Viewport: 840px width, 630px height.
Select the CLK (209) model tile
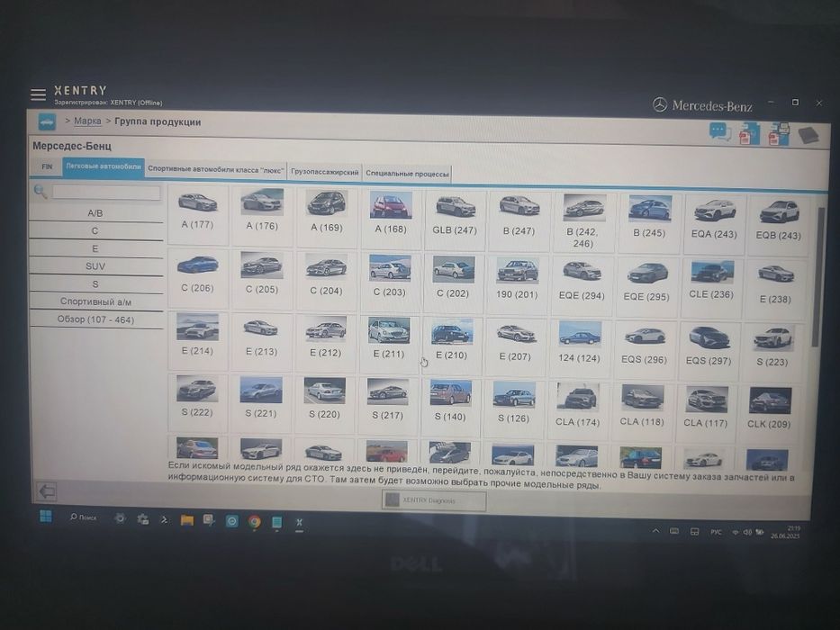pos(769,413)
